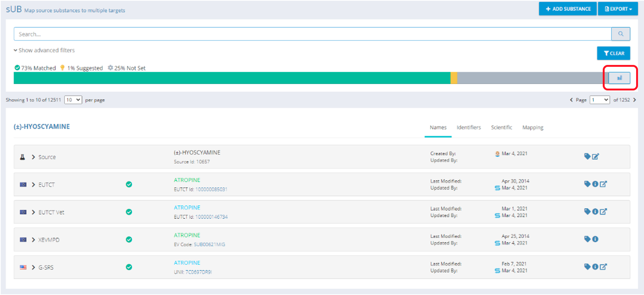This screenshot has width=644, height=295.
Task: Switch to the Identifiers tab
Action: [468, 128]
